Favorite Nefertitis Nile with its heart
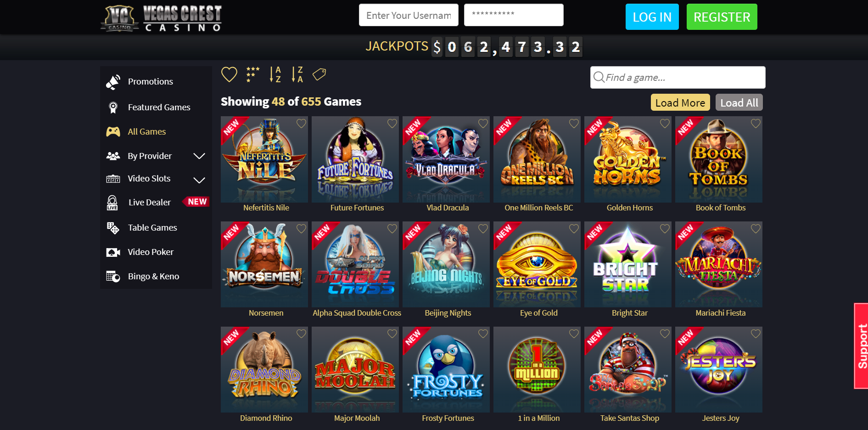The width and height of the screenshot is (868, 430). point(301,124)
